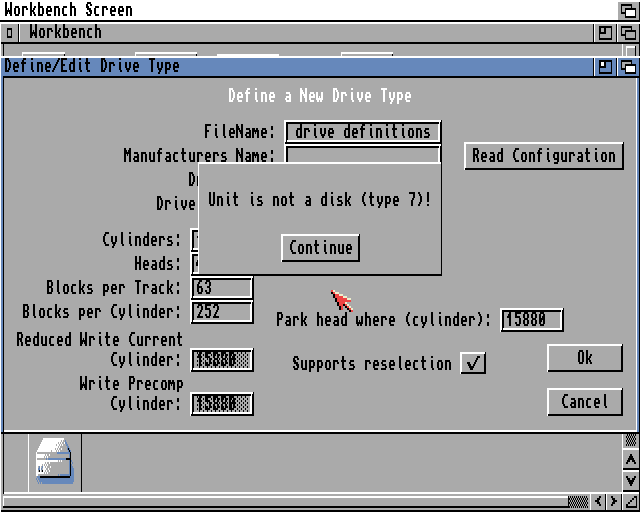Cancel the drive type definition
The height and width of the screenshot is (512, 640).
585,402
